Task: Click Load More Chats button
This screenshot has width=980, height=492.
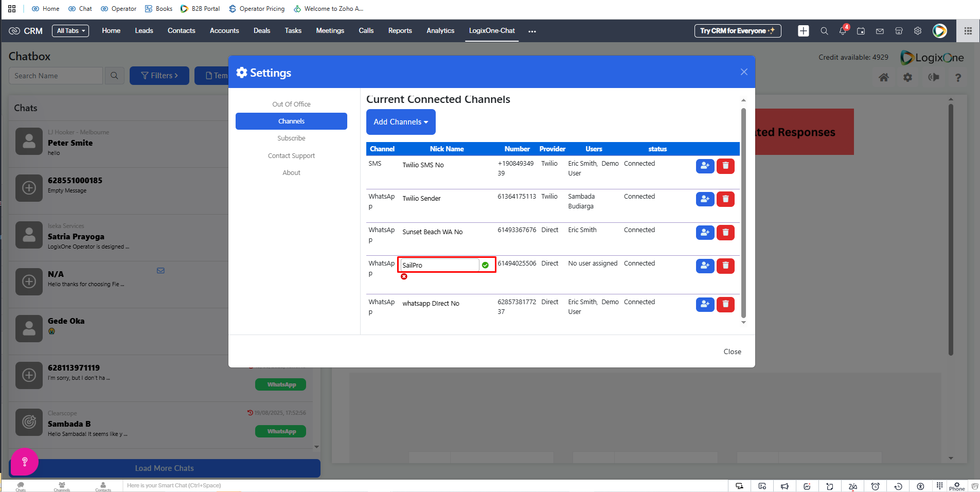Action: click(165, 468)
